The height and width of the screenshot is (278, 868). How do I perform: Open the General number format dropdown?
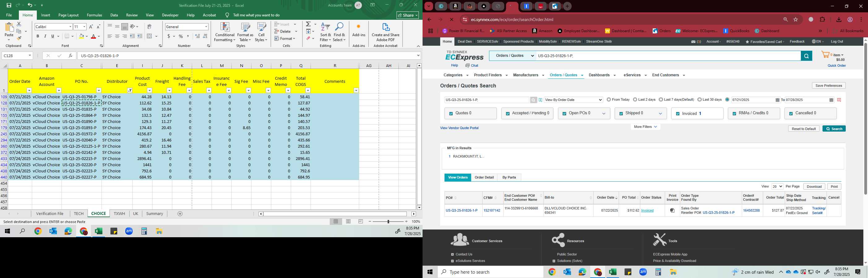206,27
